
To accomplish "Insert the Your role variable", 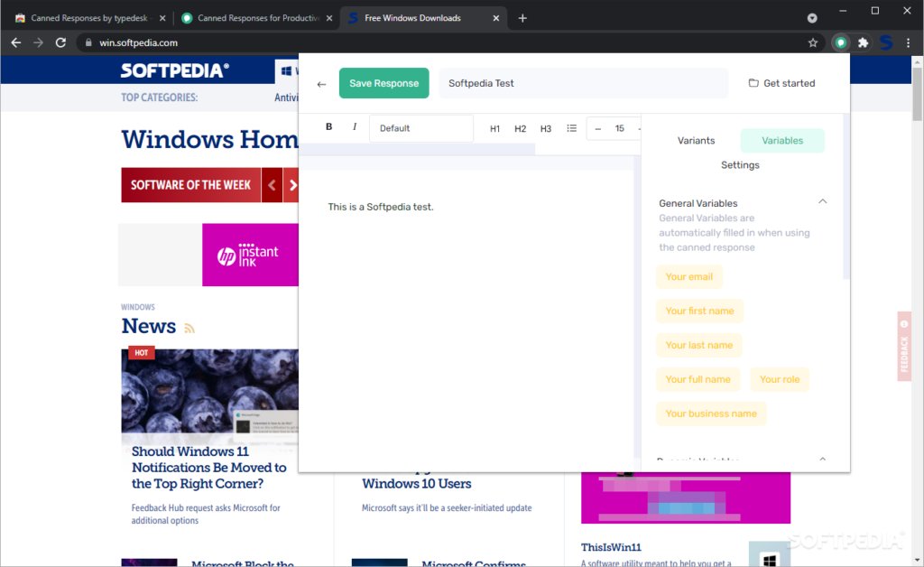I will coord(780,379).
